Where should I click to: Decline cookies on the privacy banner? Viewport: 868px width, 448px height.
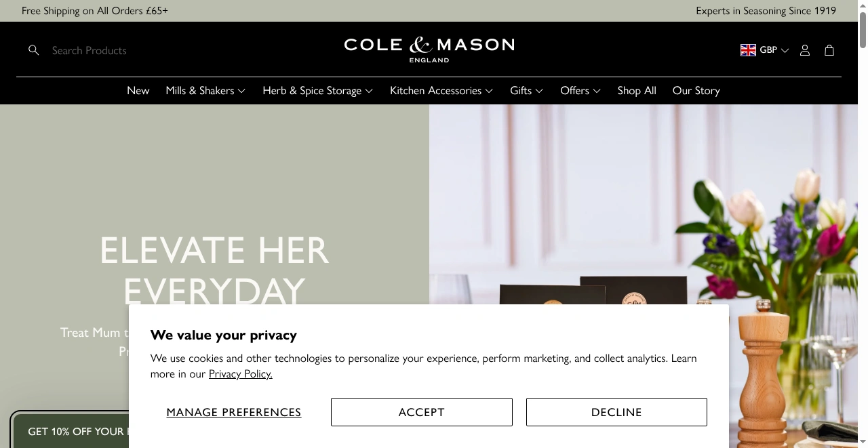click(616, 411)
